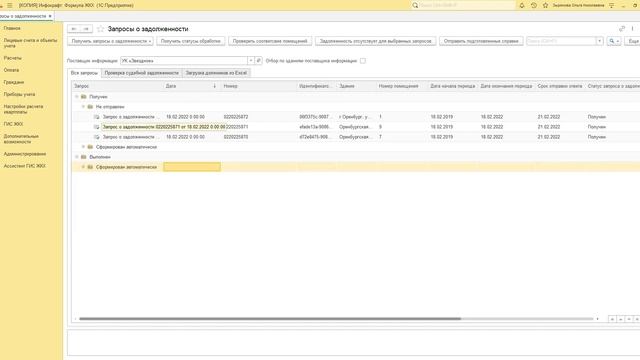Open Лицевые счета и объекты учета section
This screenshot has height=360, width=640.
(30, 43)
